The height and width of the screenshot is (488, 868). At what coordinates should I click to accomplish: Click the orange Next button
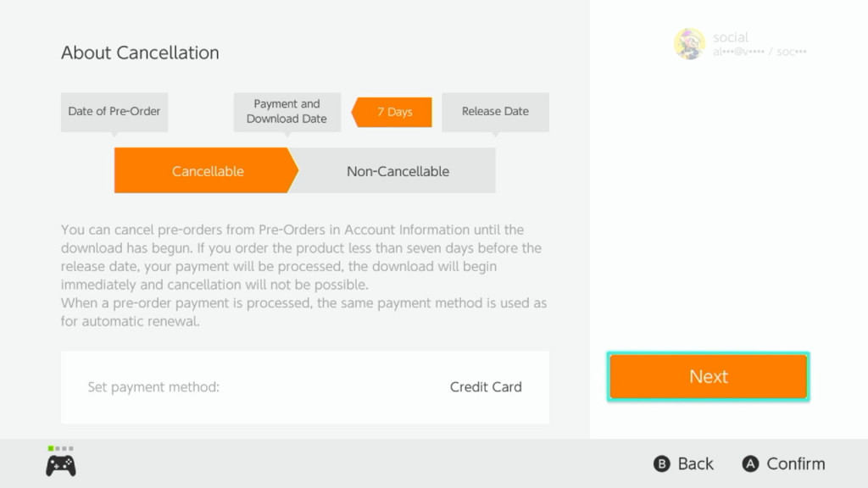[708, 377]
